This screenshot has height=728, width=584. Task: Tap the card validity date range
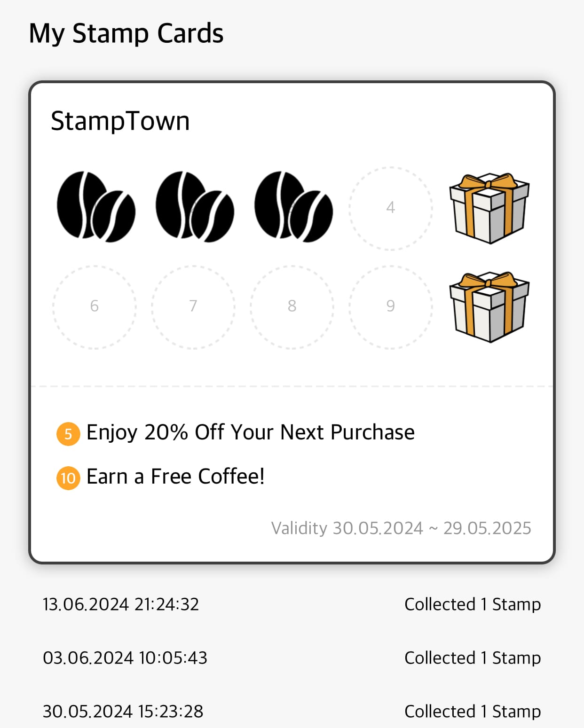[x=401, y=528]
